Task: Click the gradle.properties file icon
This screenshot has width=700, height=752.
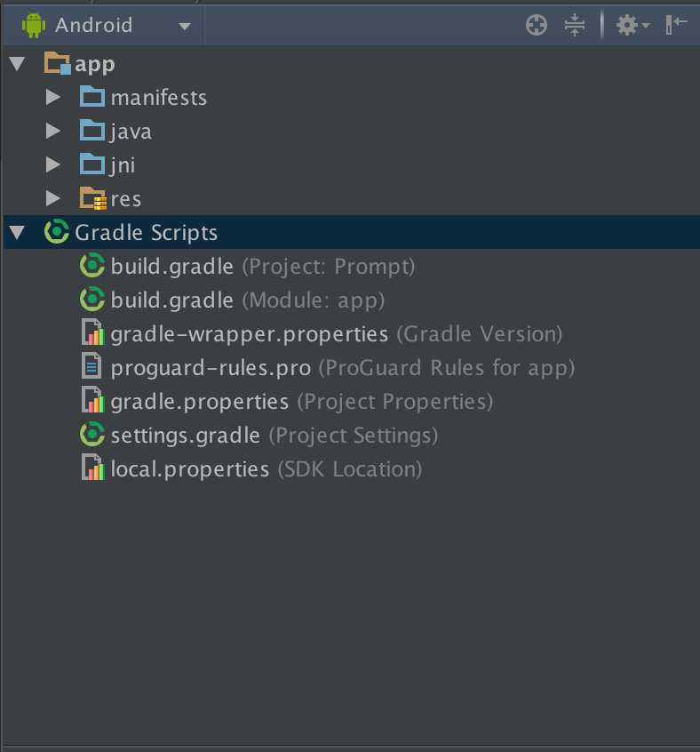Action: point(92,400)
